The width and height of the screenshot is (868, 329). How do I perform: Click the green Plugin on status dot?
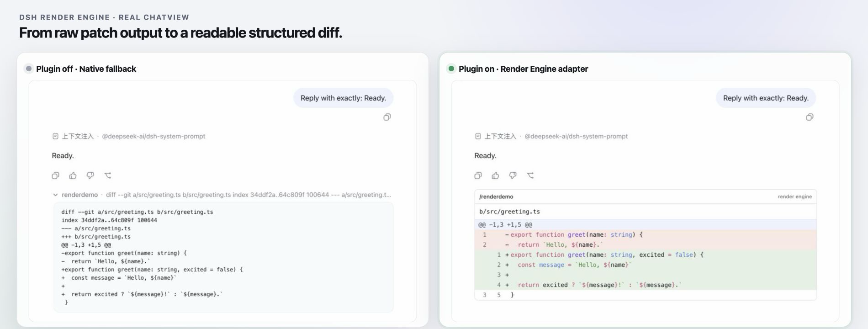451,69
